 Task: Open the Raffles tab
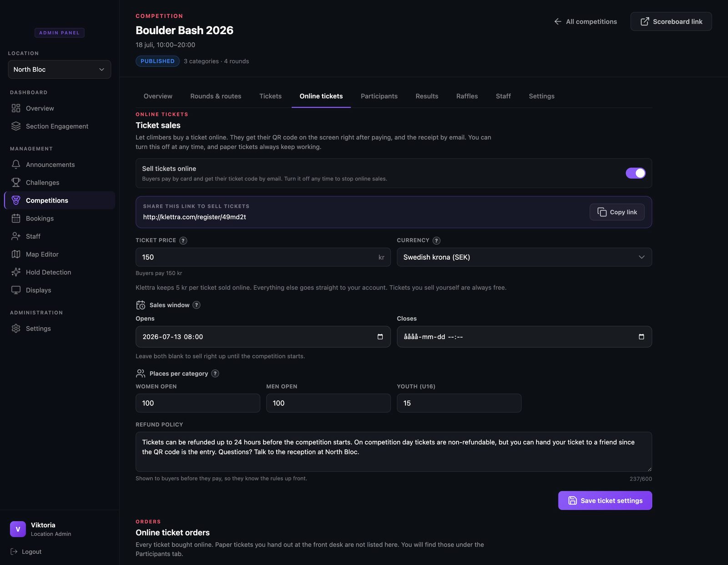point(467,96)
